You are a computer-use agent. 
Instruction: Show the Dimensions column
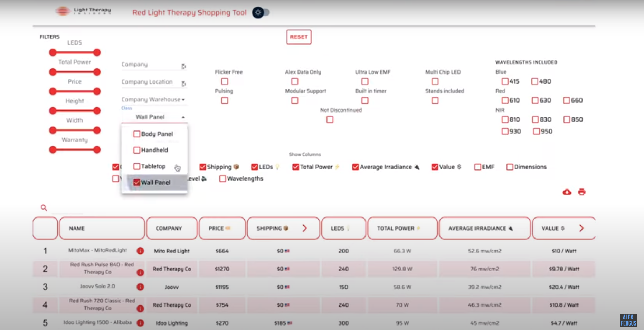(x=510, y=167)
